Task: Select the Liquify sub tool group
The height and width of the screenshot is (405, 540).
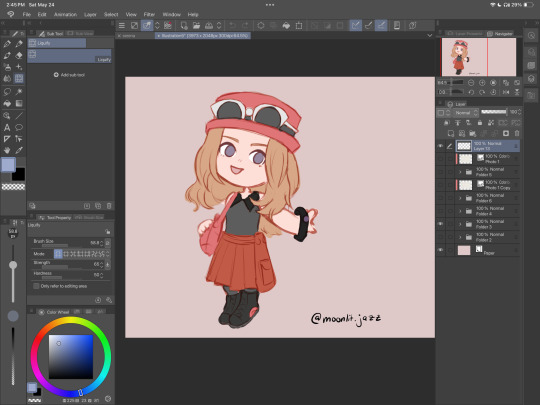Action: (x=57, y=43)
